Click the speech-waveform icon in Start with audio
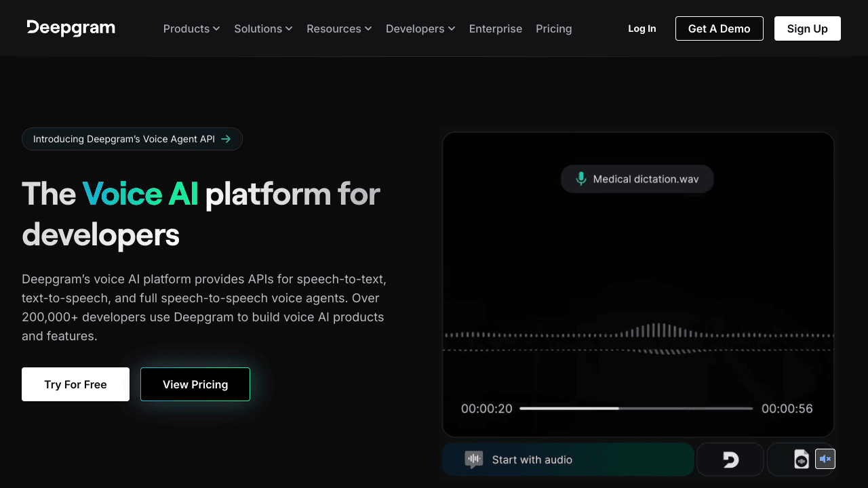Screen dimensions: 868x488 pyautogui.click(x=473, y=459)
